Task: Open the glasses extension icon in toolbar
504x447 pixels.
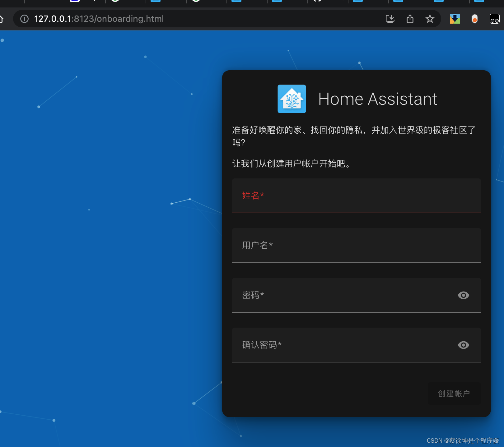Action: point(494,19)
